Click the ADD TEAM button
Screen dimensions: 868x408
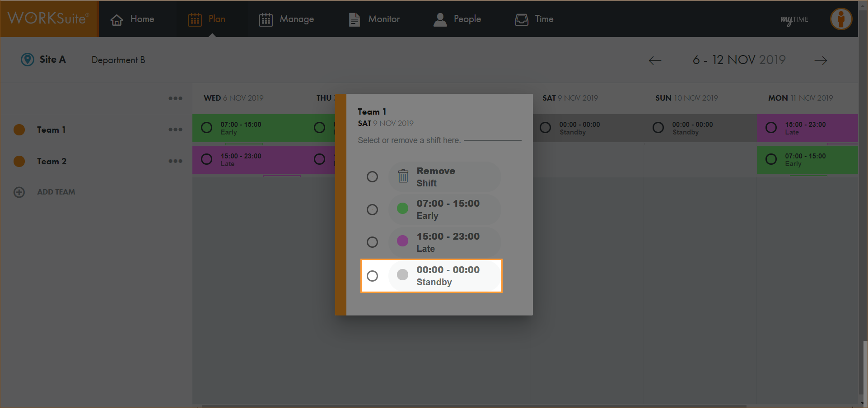click(x=56, y=192)
